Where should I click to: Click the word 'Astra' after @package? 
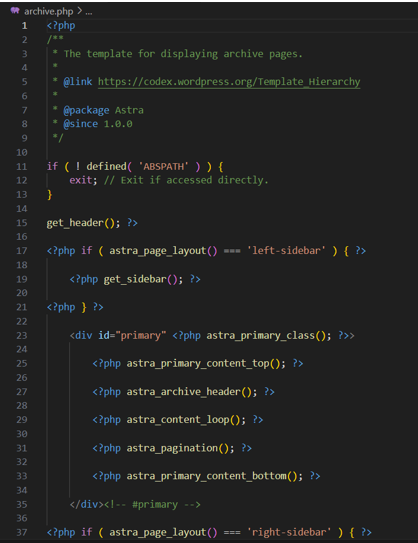tap(129, 110)
